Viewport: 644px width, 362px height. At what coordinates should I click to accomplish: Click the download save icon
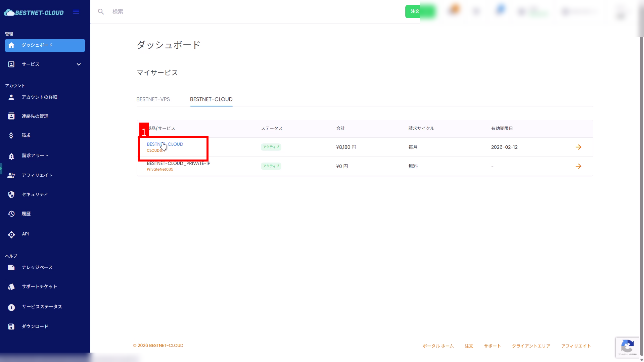pyautogui.click(x=11, y=327)
